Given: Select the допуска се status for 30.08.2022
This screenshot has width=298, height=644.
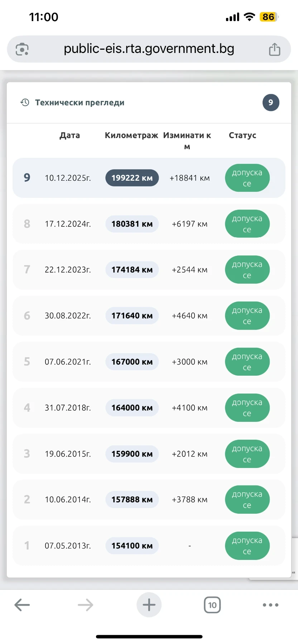Looking at the screenshot, I should 247,316.
